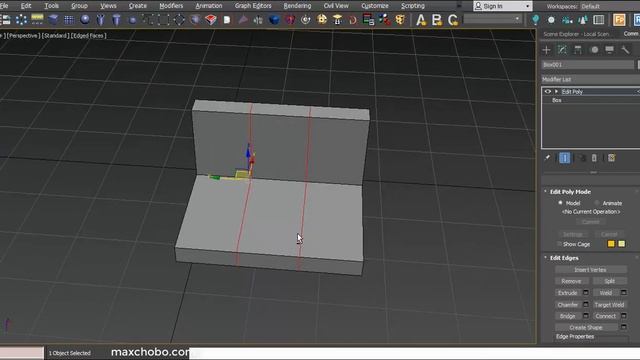Open the Customize menu
Viewport: 640px width, 360px height.
(375, 6)
